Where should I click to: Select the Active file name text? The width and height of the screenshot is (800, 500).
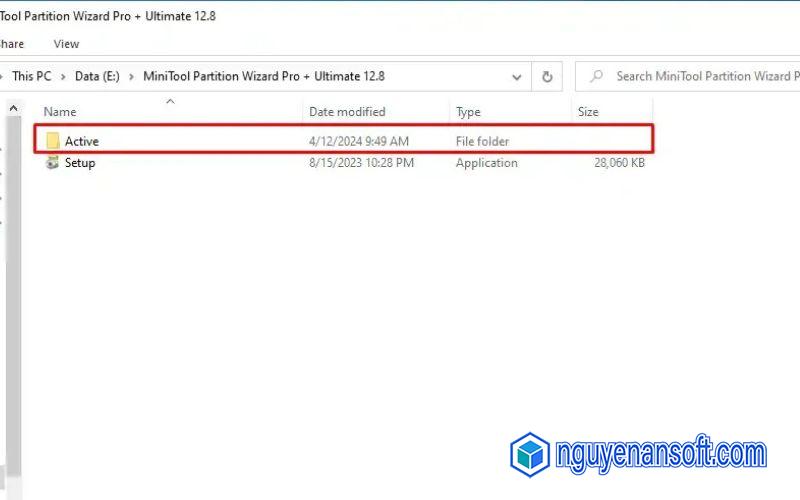click(82, 141)
